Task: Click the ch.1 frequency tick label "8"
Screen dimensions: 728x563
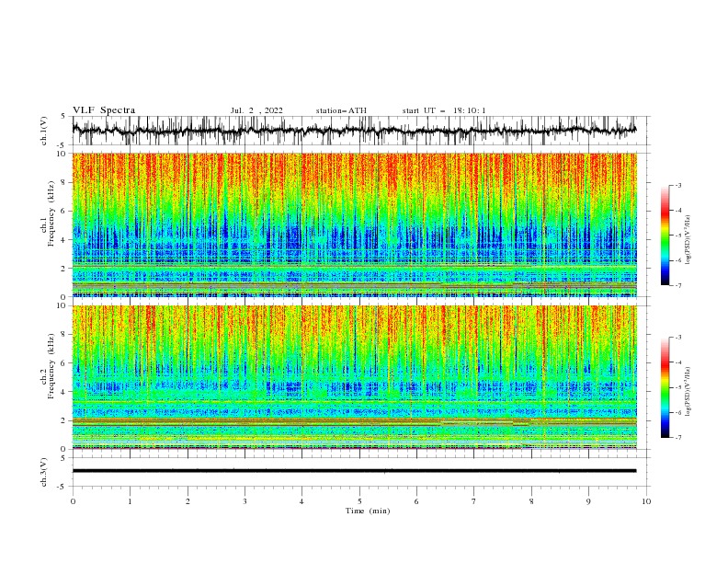Action: pyautogui.click(x=64, y=182)
